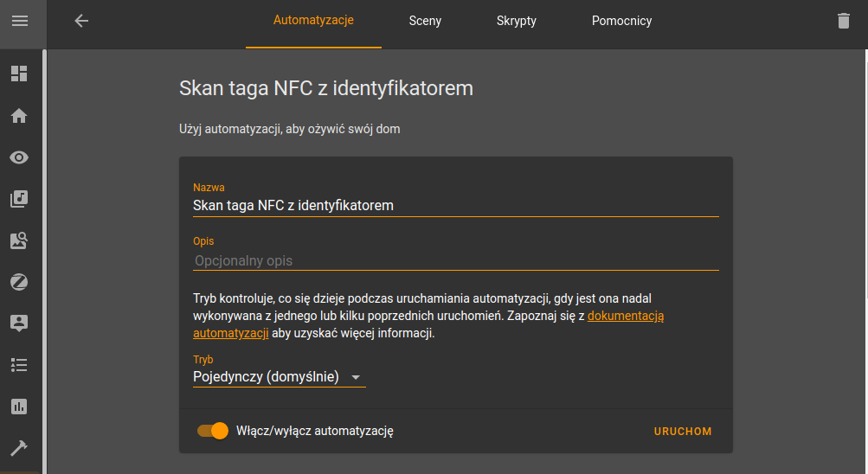Image resolution: width=868 pixels, height=474 pixels.
Task: Open the home icon in sidebar
Action: point(19,116)
